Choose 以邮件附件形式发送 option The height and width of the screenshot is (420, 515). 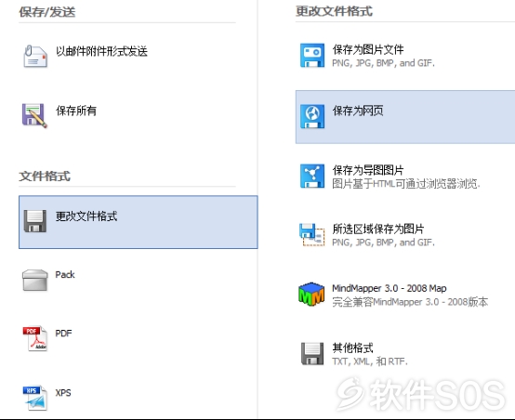(101, 51)
